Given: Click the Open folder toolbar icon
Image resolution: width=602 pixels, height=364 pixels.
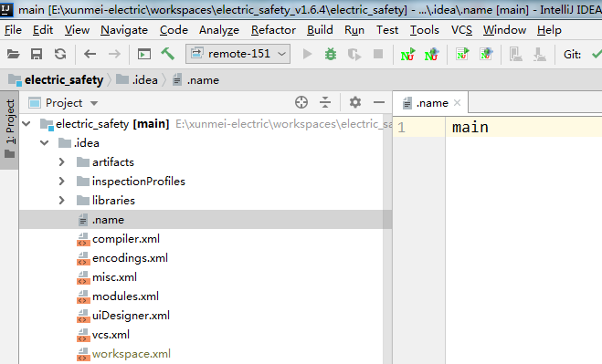Looking at the screenshot, I should click(14, 54).
